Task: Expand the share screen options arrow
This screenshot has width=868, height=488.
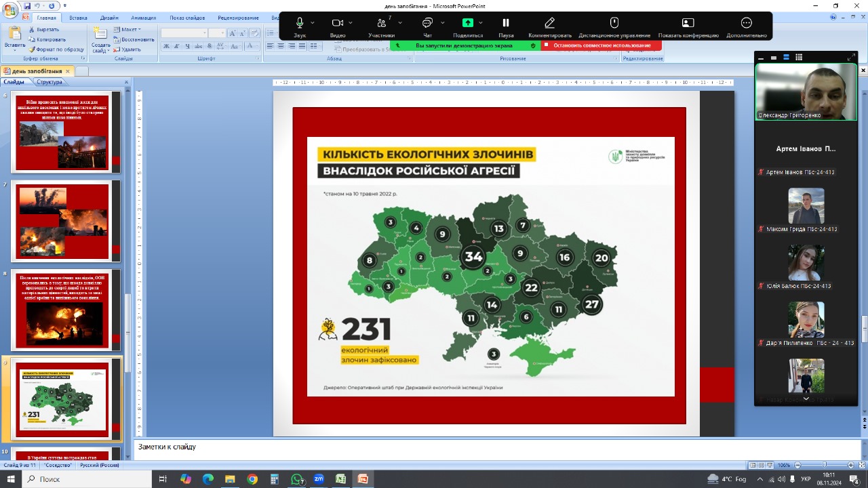Action: tap(481, 23)
